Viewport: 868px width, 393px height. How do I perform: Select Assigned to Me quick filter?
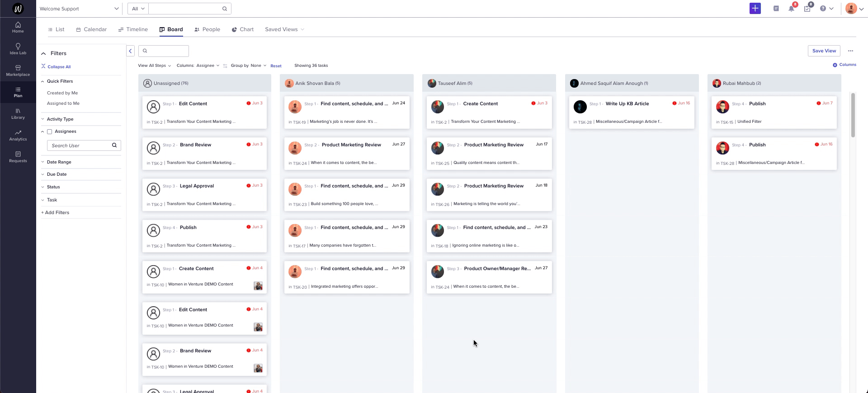(x=63, y=103)
